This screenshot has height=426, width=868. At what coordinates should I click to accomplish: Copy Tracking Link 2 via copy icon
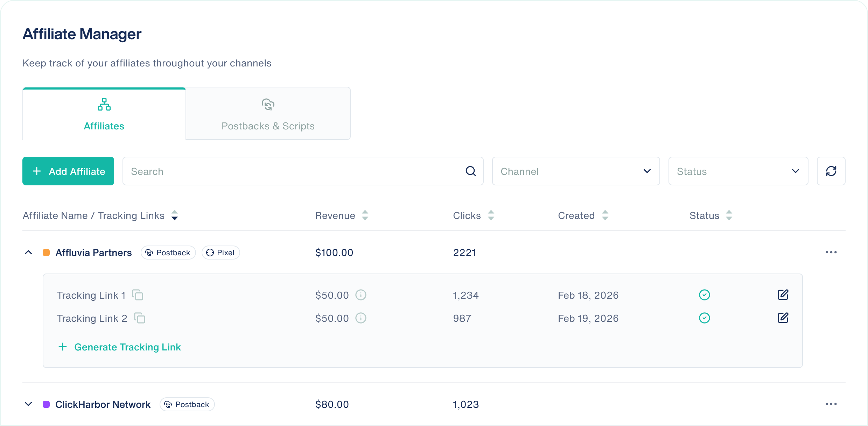click(x=140, y=318)
